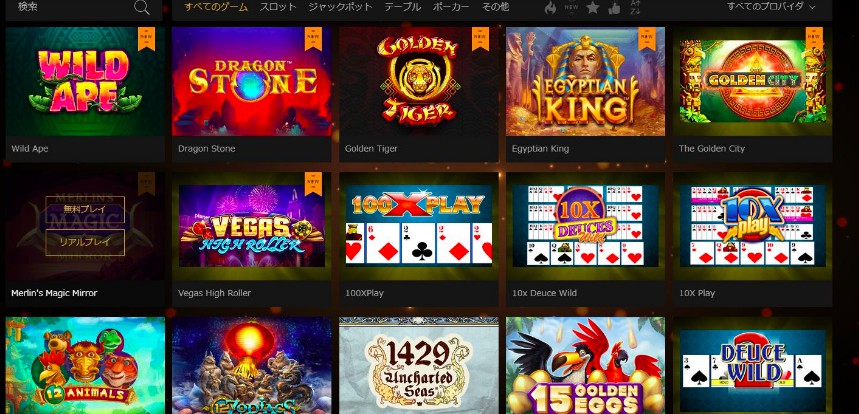Click the 無料プレイ button on Merlin's Magic Mirror
859x414 pixels.
click(85, 209)
